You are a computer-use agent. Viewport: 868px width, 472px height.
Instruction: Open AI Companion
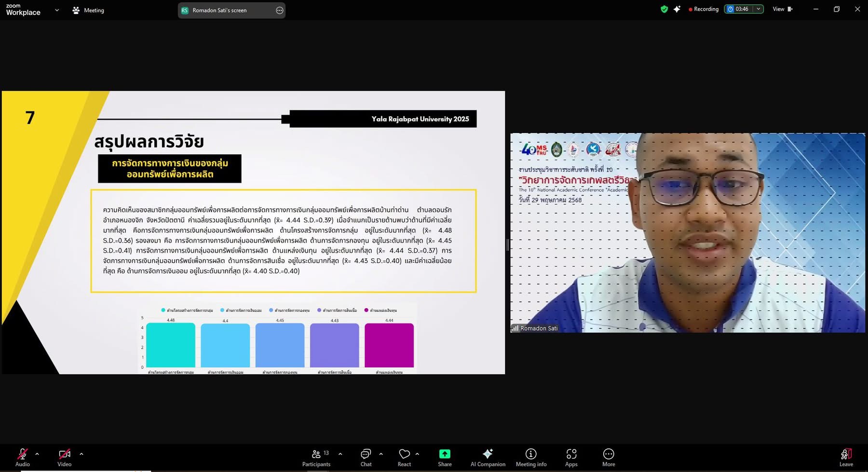point(488,457)
